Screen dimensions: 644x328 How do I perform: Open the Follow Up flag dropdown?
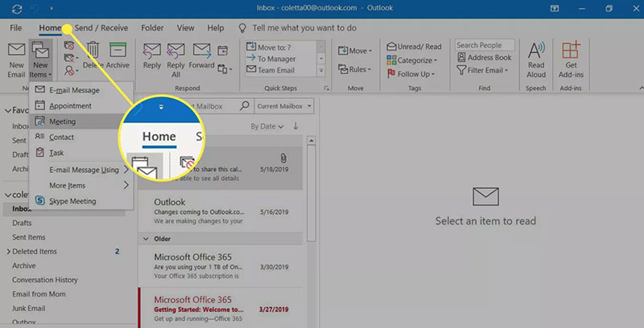[x=411, y=74]
